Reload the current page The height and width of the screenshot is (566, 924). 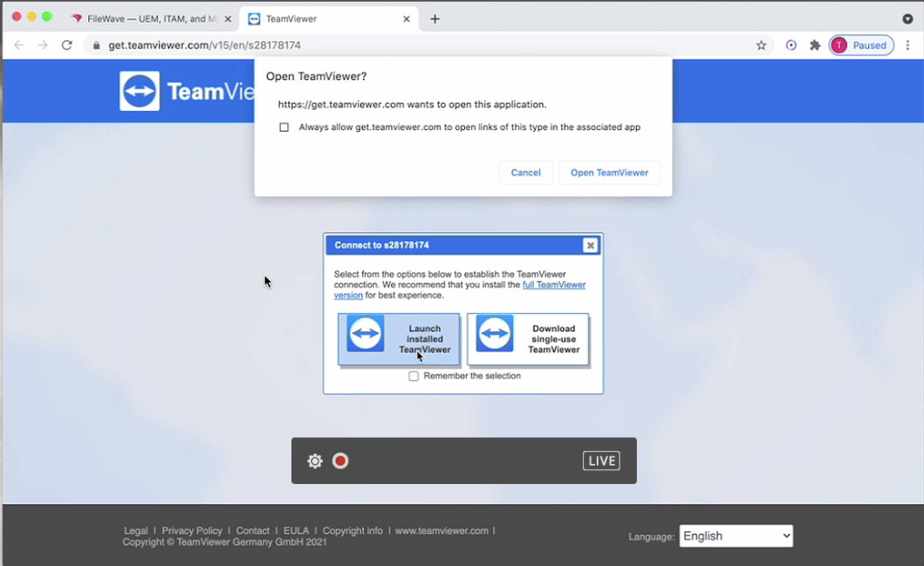coord(66,45)
